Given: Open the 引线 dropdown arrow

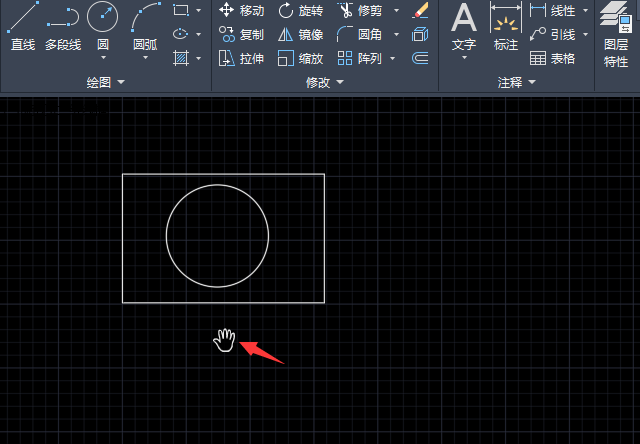Looking at the screenshot, I should [x=586, y=34].
